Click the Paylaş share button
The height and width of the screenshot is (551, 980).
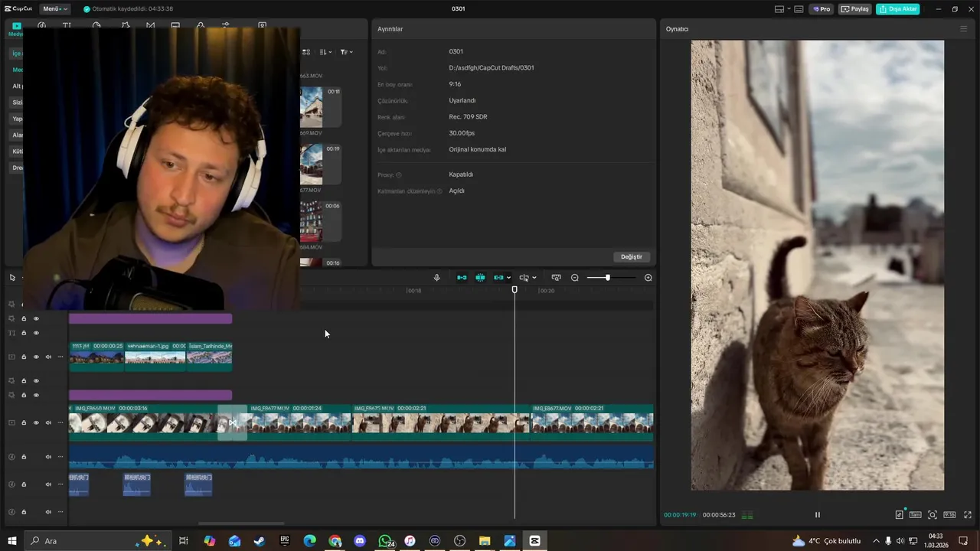(x=855, y=9)
